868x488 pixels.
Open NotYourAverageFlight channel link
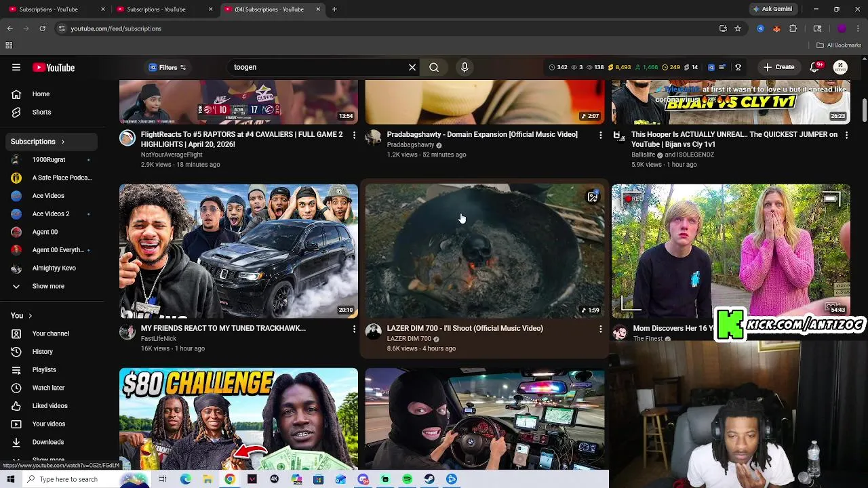click(x=172, y=155)
